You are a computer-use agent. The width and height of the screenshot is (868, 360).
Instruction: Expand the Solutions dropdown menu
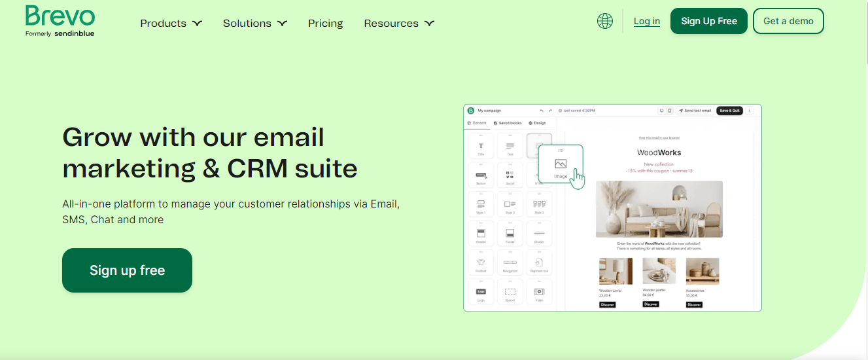[254, 24]
